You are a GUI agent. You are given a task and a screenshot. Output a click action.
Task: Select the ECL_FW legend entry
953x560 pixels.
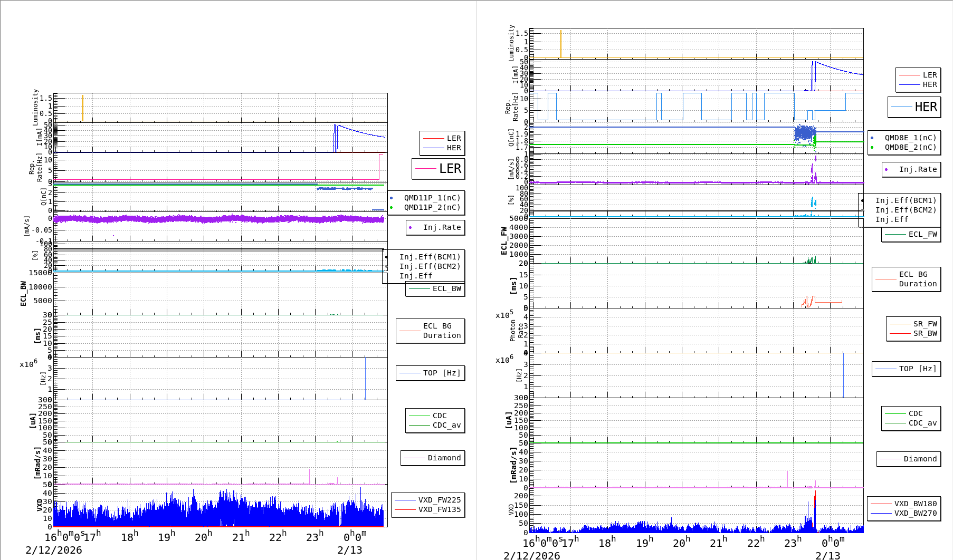(x=911, y=235)
